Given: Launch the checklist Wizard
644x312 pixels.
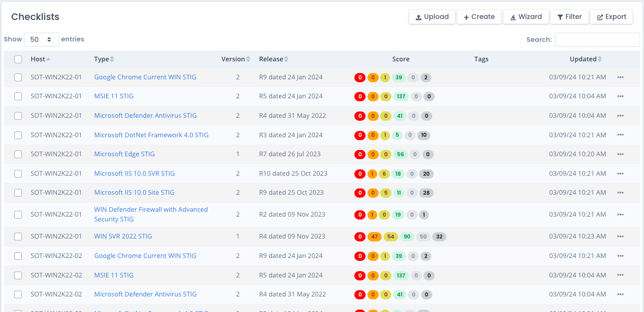Looking at the screenshot, I should click(526, 17).
